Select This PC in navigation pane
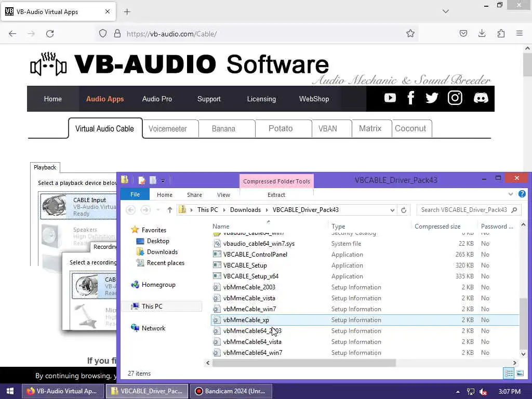This screenshot has height=399, width=532. pyautogui.click(x=152, y=307)
